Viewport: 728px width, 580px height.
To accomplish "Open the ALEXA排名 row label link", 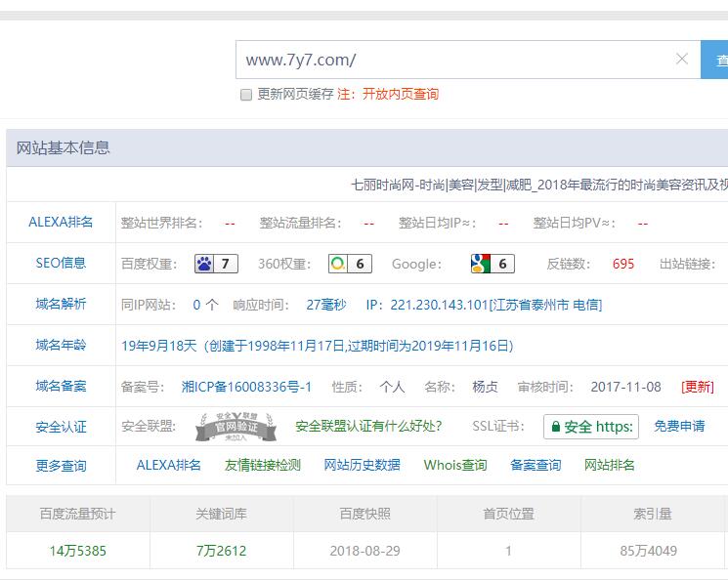I will click(61, 222).
